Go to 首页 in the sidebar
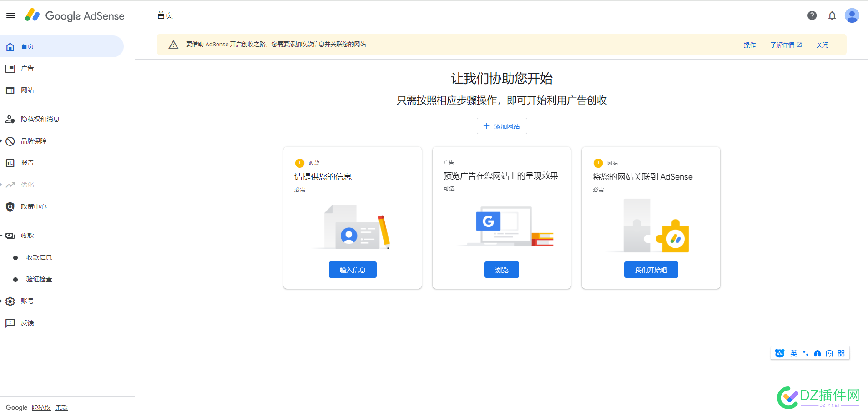 coord(62,46)
